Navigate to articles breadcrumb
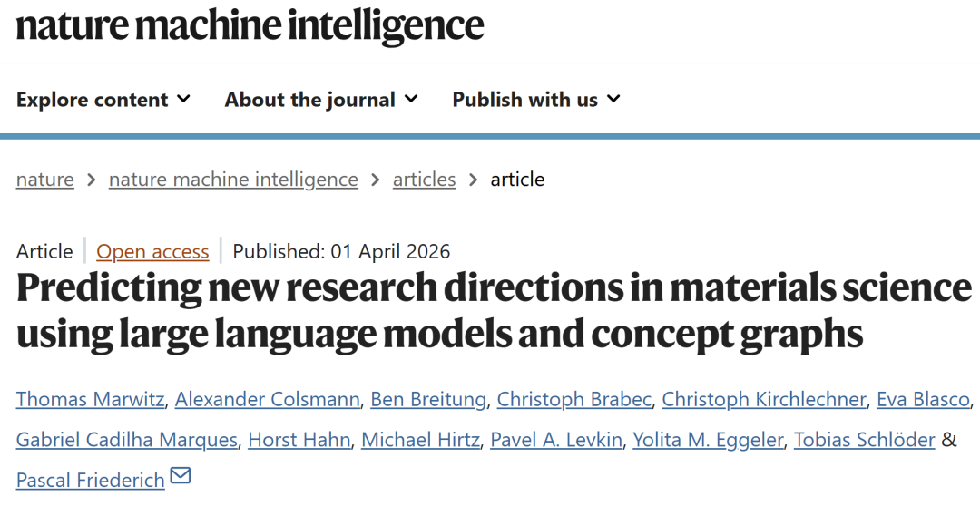980x506 pixels. [x=424, y=180]
